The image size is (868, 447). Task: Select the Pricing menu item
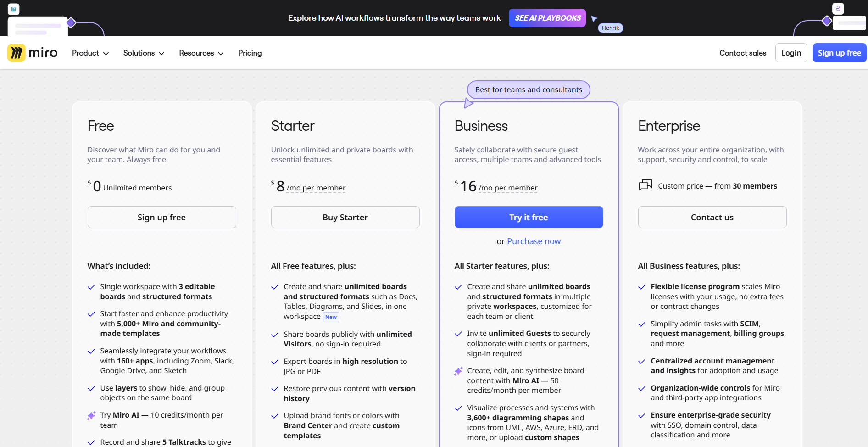pyautogui.click(x=250, y=53)
